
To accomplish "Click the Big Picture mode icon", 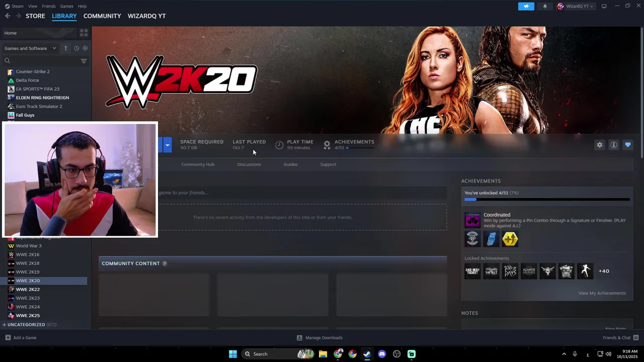I will [x=604, y=6].
